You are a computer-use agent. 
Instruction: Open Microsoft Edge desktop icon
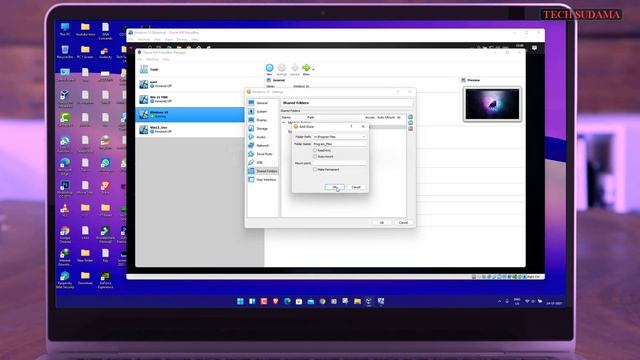65,167
